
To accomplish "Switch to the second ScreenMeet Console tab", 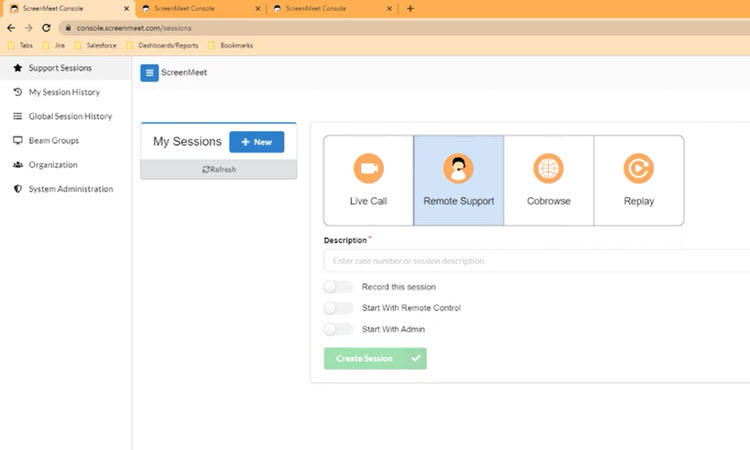I will (x=199, y=9).
